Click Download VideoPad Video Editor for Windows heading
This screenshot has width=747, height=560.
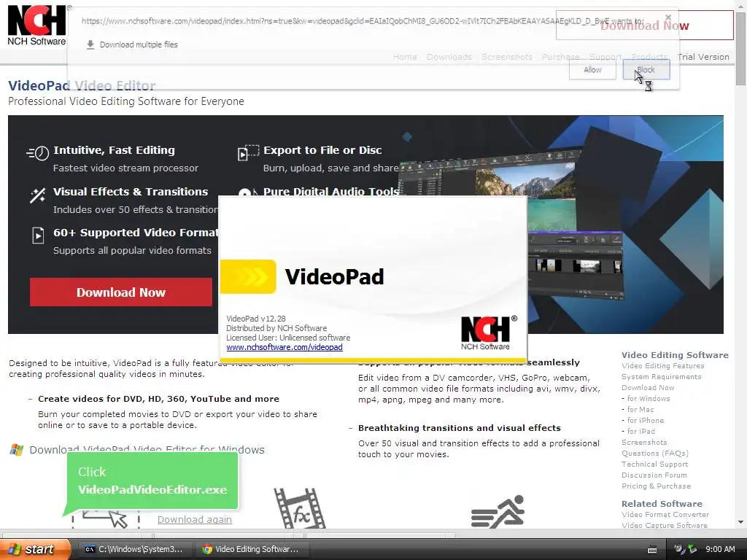147,449
